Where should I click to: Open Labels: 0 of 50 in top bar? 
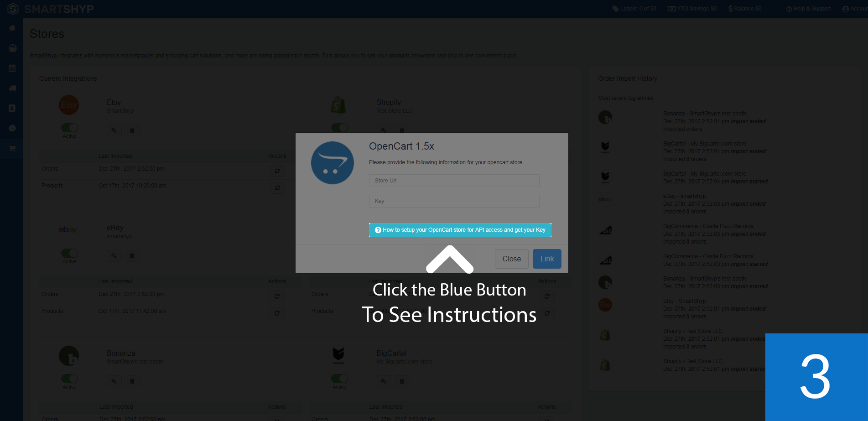[x=634, y=9]
